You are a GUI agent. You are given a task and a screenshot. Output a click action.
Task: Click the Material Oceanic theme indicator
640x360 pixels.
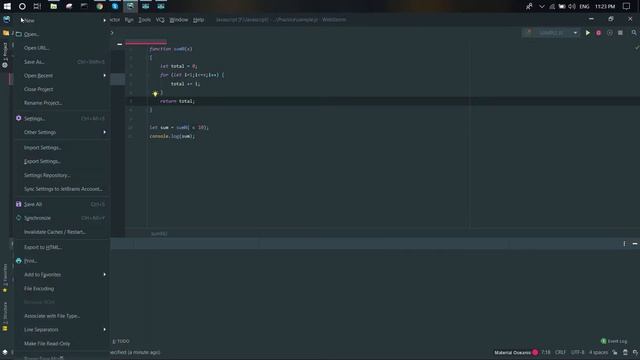pos(516,352)
